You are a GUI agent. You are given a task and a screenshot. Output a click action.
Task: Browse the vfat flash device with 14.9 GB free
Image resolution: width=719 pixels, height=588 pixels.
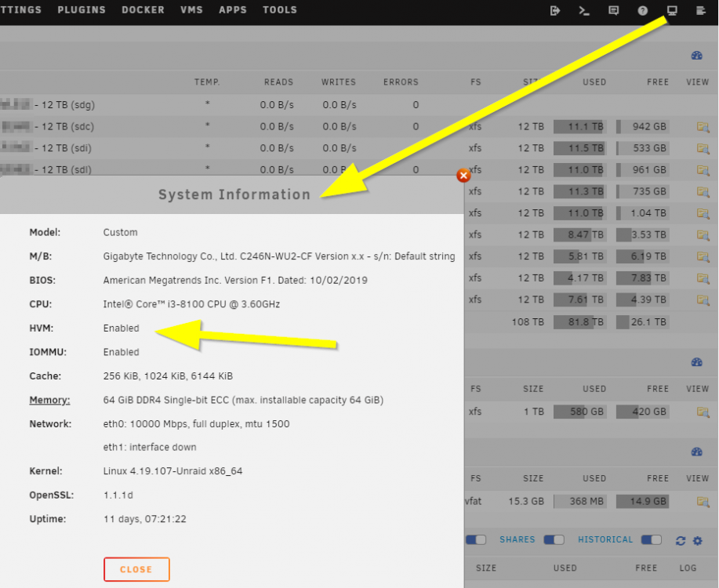tap(703, 501)
